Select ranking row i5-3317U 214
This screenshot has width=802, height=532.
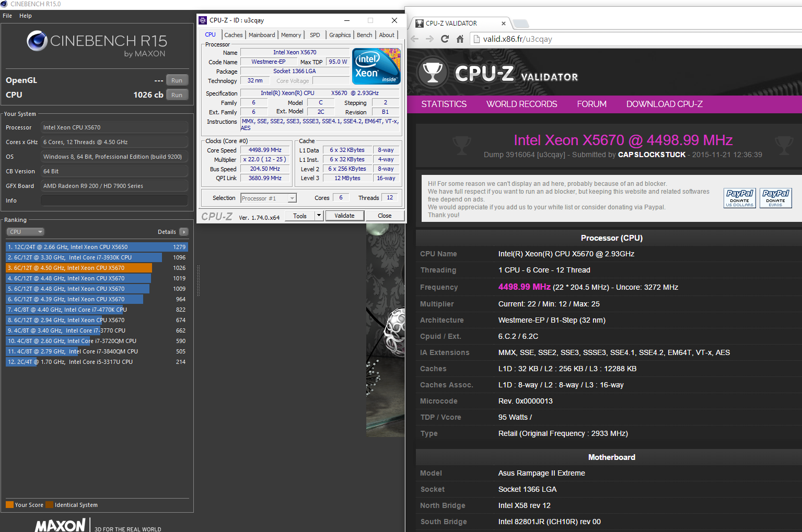point(97,362)
